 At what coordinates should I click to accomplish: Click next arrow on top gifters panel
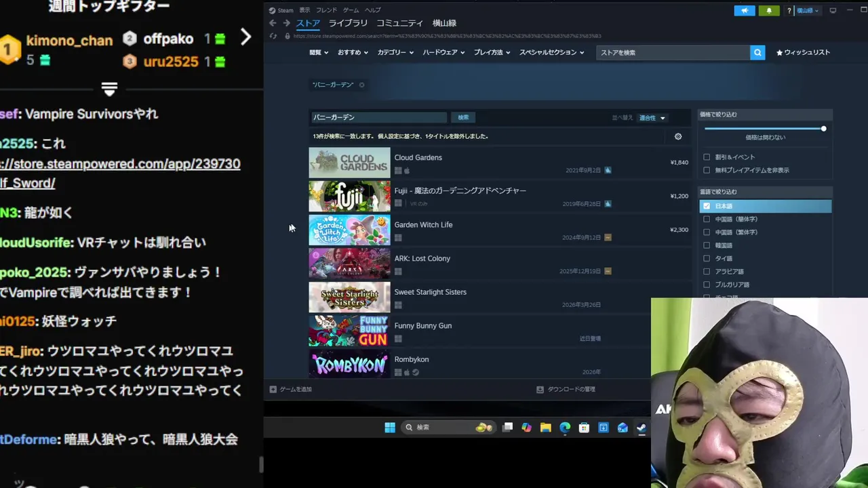pyautogui.click(x=245, y=37)
